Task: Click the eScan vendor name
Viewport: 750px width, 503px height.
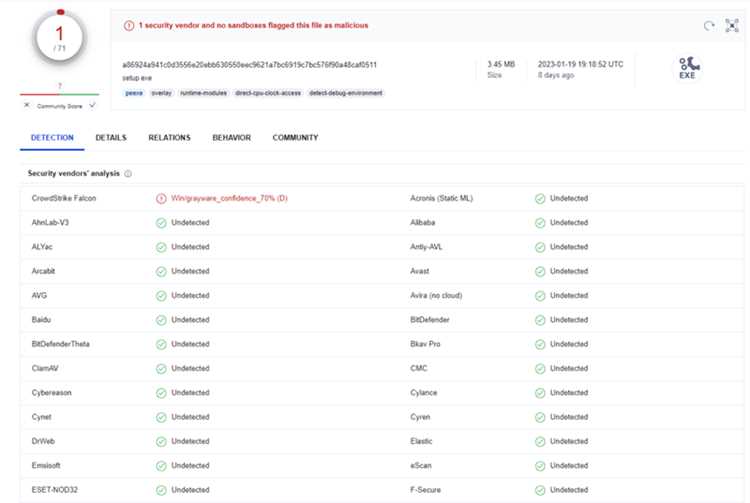Action: (x=420, y=466)
